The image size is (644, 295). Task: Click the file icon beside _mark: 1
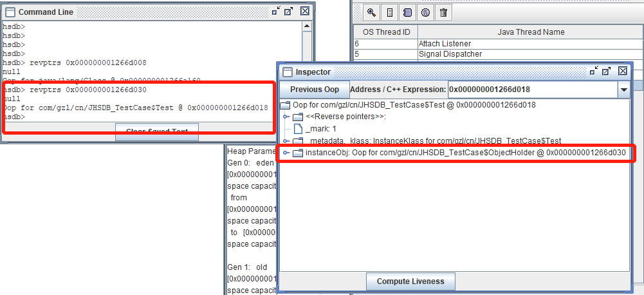coord(298,129)
